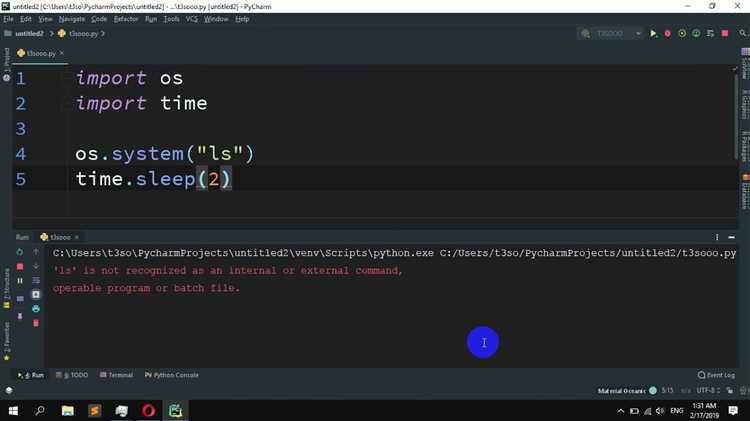Click the editor vertical scrollbar
Image resolution: width=750 pixels, height=421 pixels.
coord(736,115)
